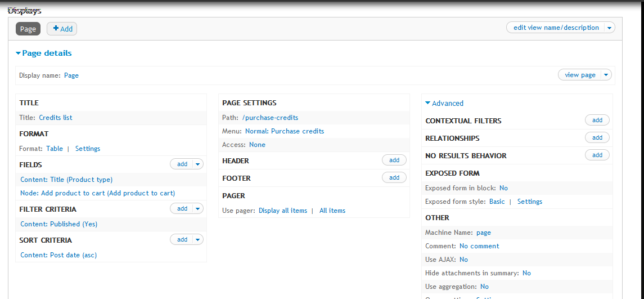Click the Credits list title link
The width and height of the screenshot is (644, 299).
55,118
